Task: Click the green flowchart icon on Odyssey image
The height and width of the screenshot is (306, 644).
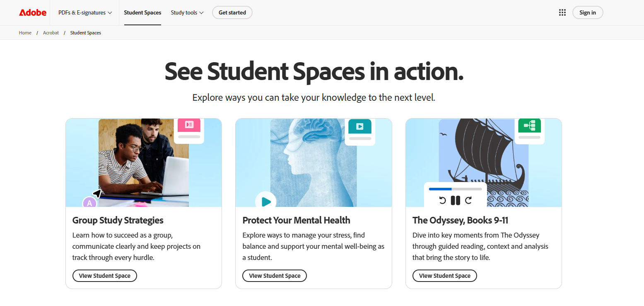Action: pos(529,125)
